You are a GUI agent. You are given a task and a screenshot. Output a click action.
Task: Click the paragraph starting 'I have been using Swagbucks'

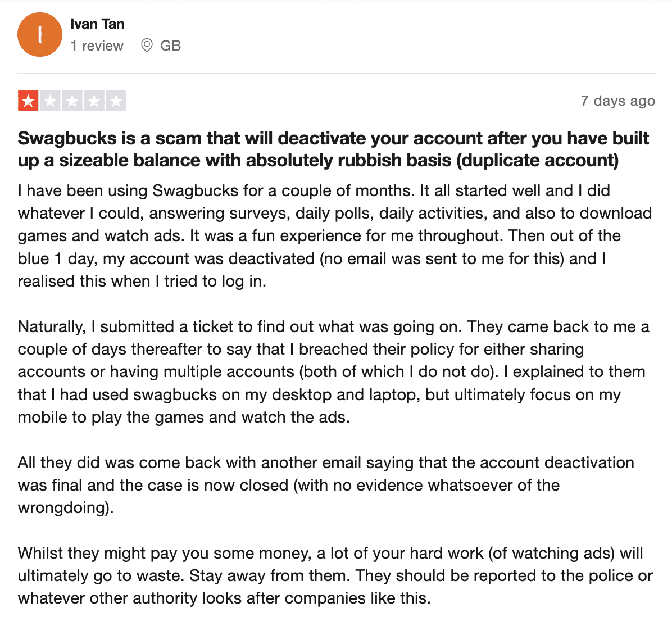(x=335, y=235)
